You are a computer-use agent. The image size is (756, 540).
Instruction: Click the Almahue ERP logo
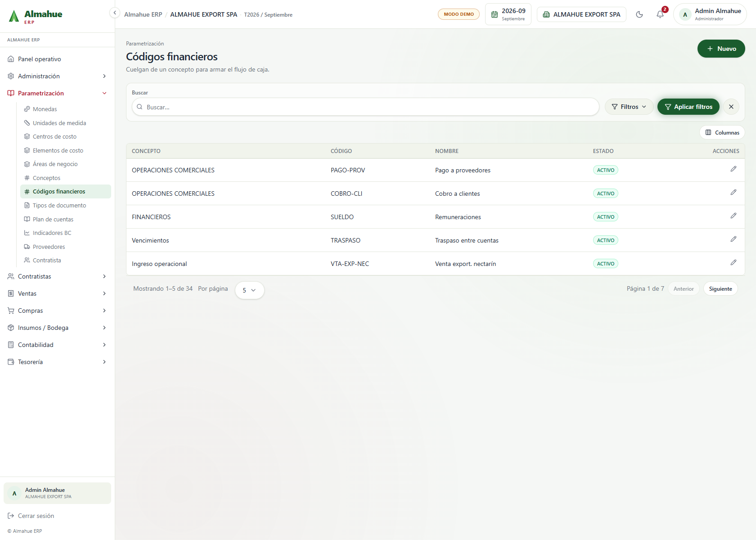click(36, 17)
